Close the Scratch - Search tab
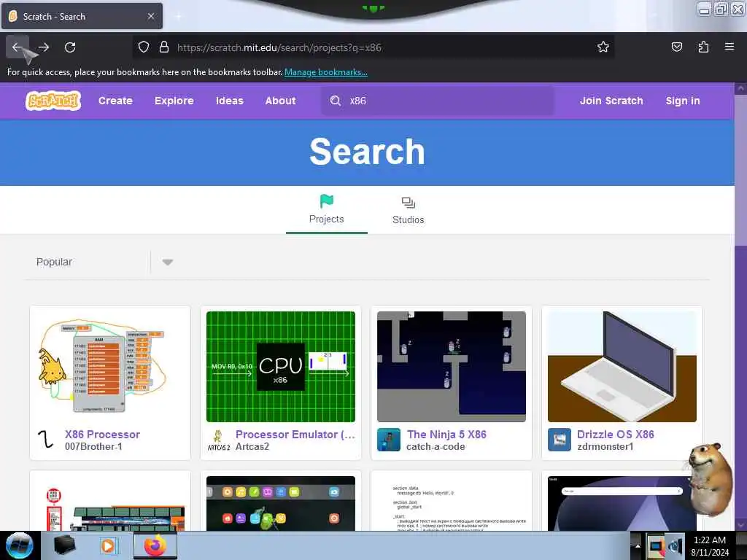747x560 pixels. pyautogui.click(x=150, y=16)
